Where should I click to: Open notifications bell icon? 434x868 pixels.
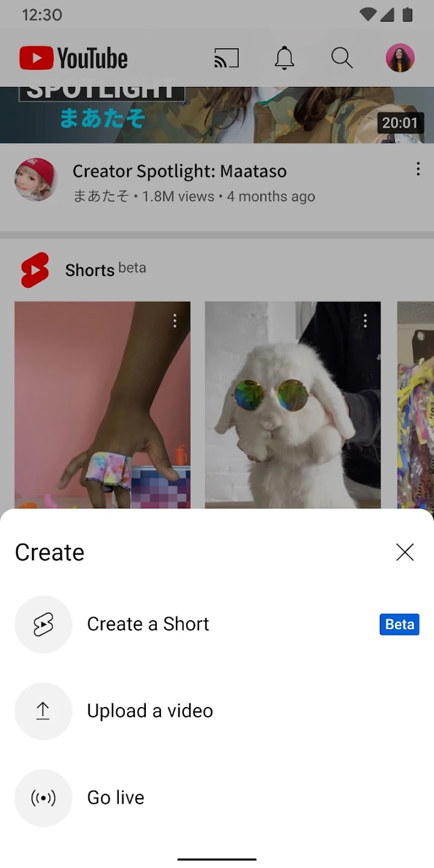pyautogui.click(x=285, y=58)
